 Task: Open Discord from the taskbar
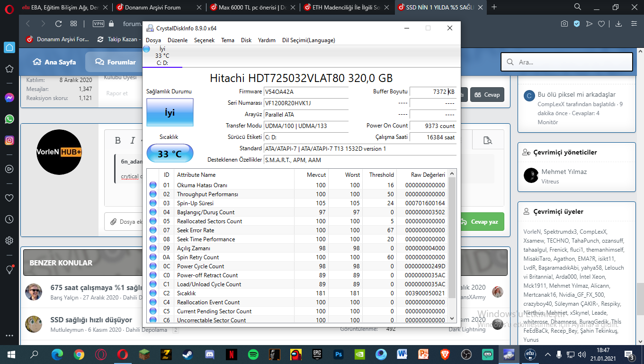coord(209,354)
